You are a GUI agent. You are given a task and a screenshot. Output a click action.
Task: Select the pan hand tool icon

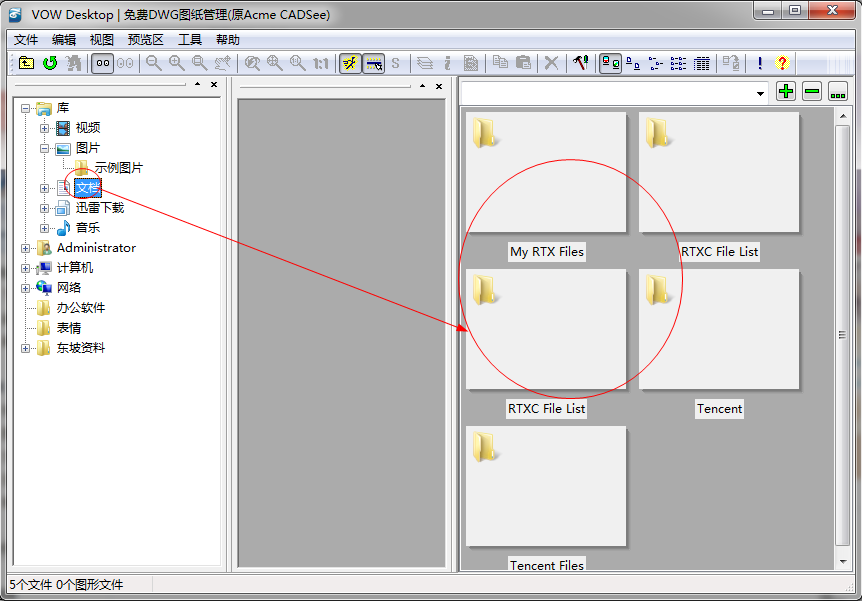(223, 63)
